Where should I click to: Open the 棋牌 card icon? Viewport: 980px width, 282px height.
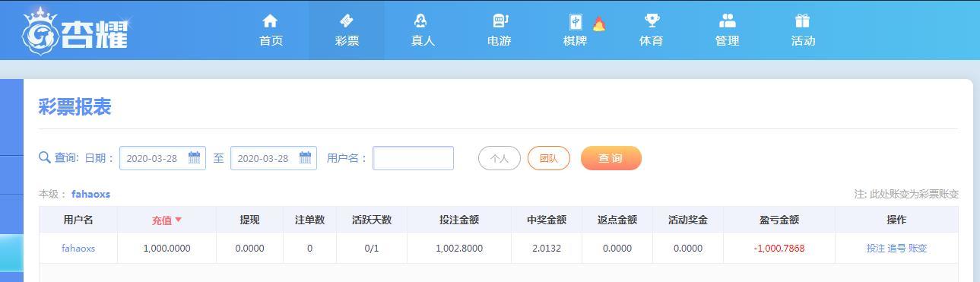pos(575,21)
